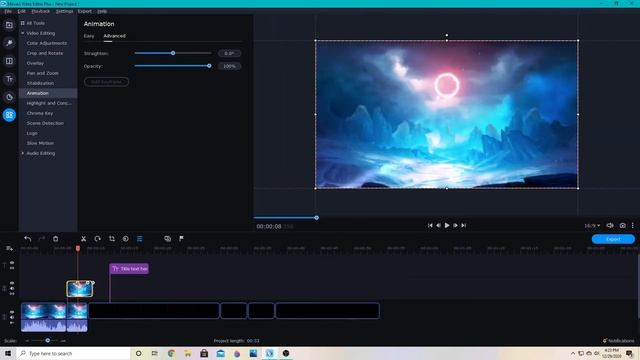Click the timeline Scale zoom slider
Screen dimensions: 640x360
pyautogui.click(x=47, y=340)
